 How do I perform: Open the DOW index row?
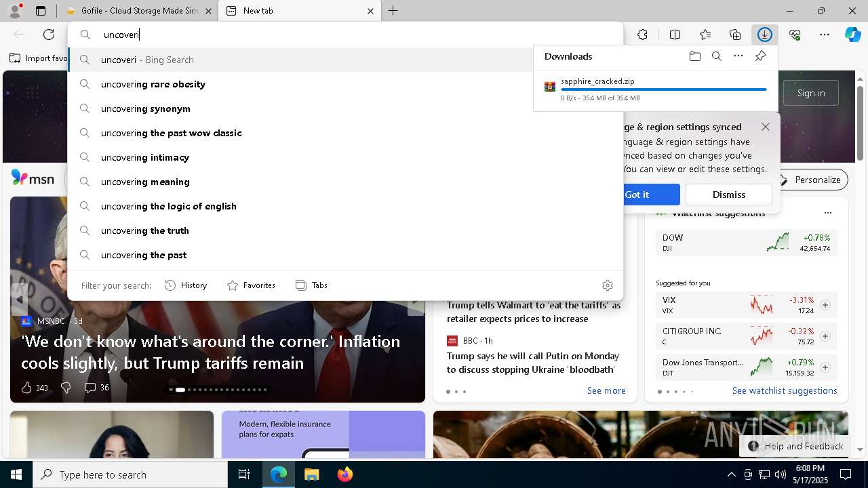[746, 243]
